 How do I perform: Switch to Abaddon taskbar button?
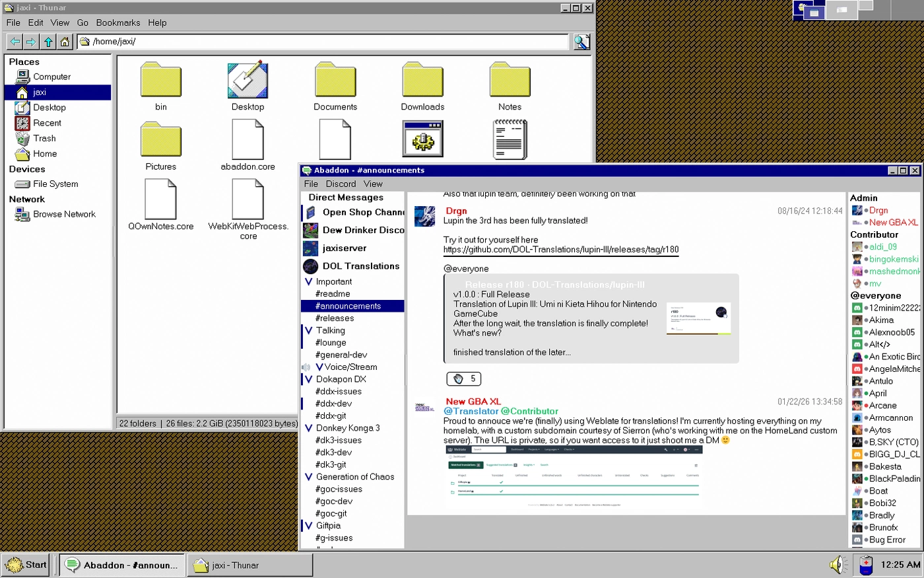[x=123, y=565]
